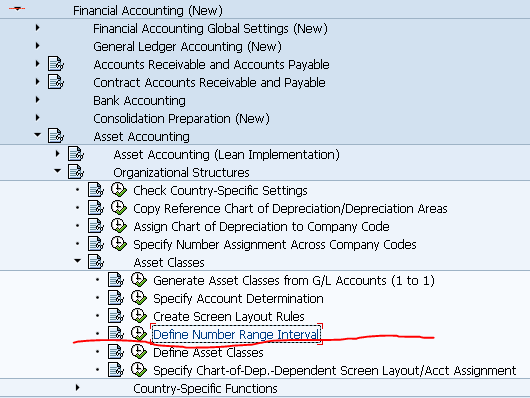
Task: Select Financial Accounting Global Settings (New) label
Action: tap(210, 28)
